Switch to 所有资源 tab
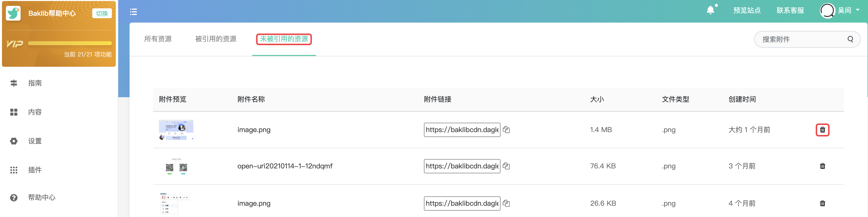Image resolution: width=868 pixels, height=217 pixels. 158,39
